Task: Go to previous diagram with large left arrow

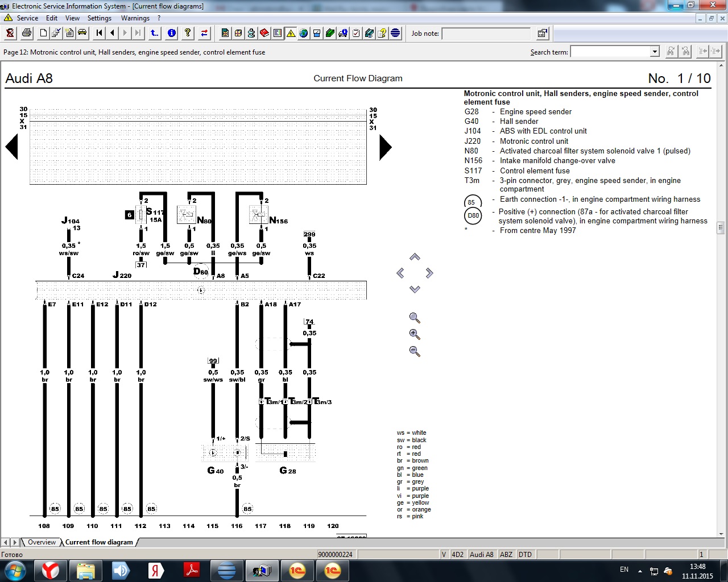Action: coord(12,147)
